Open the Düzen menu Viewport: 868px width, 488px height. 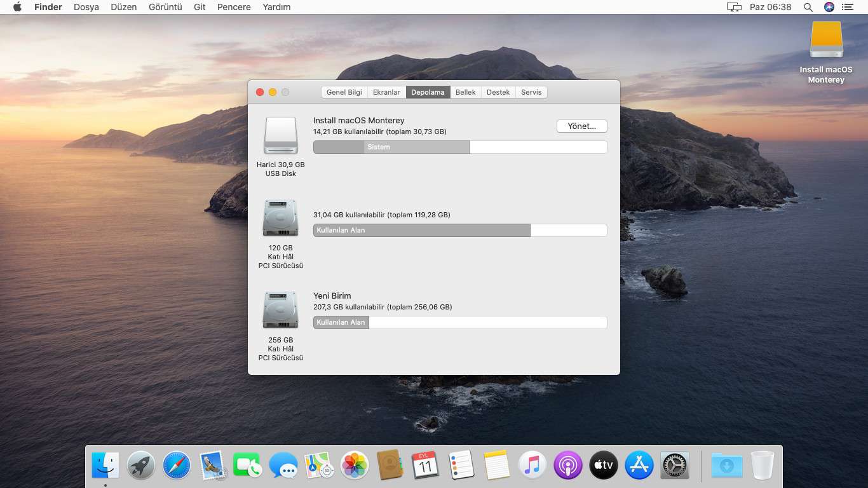(123, 7)
